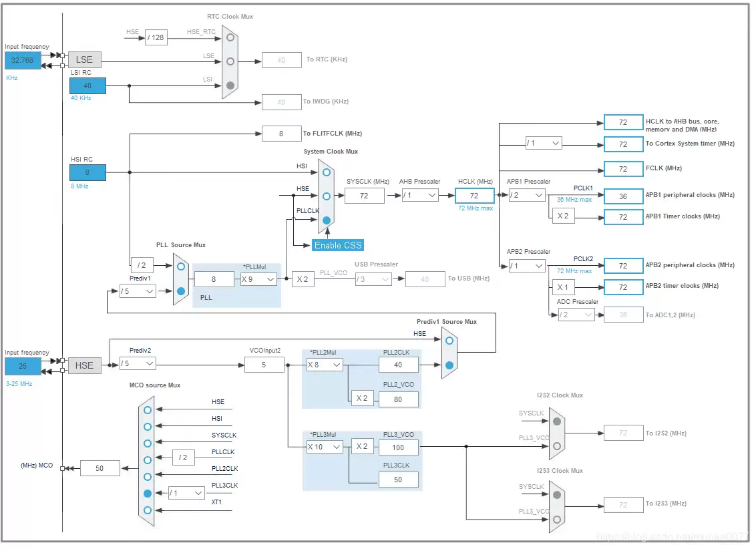Image resolution: width=756 pixels, height=549 pixels.
Task: Edit the HSE input frequency field
Action: [23, 366]
